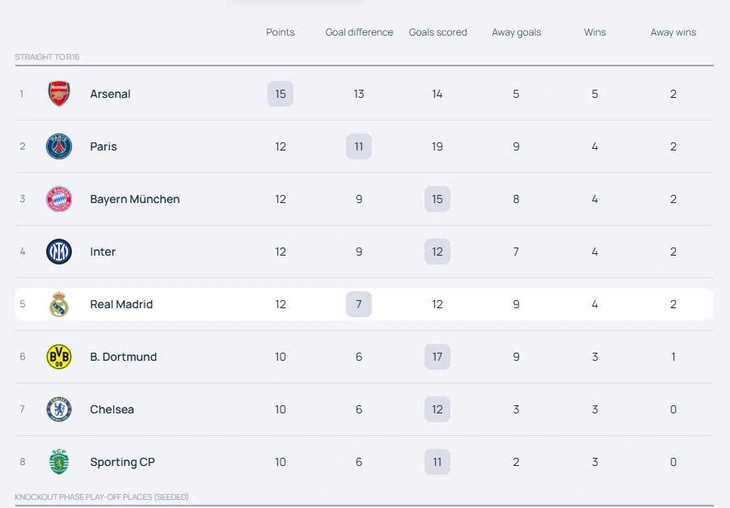Open the Arsenal team link
730x508 pixels.
pos(110,94)
